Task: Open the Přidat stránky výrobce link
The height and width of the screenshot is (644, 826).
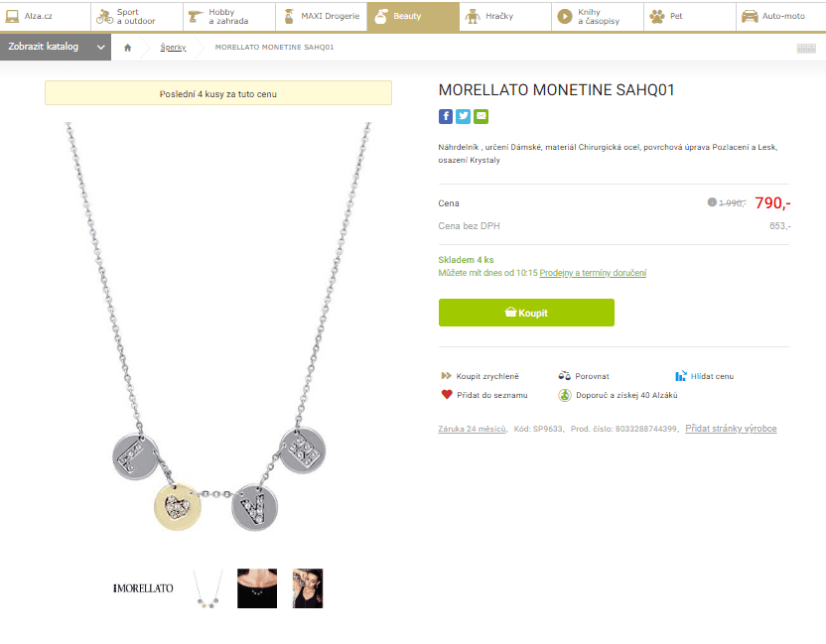Action: tap(731, 429)
